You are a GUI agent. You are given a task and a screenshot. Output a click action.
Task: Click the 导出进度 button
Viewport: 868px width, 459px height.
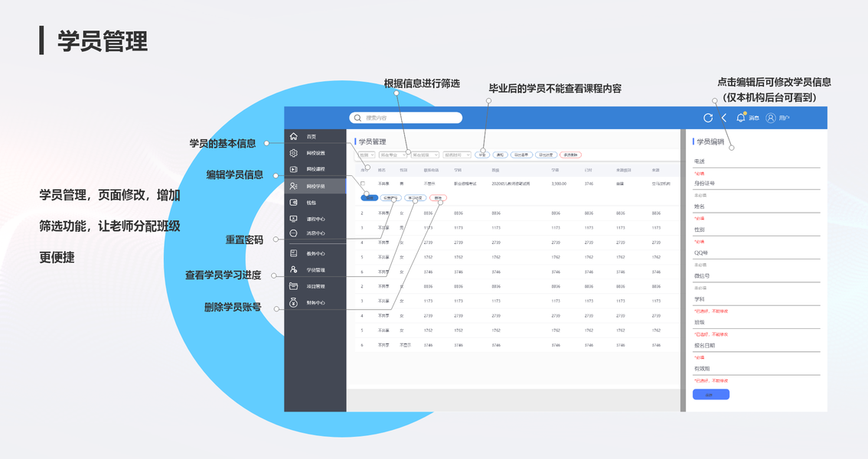click(546, 155)
